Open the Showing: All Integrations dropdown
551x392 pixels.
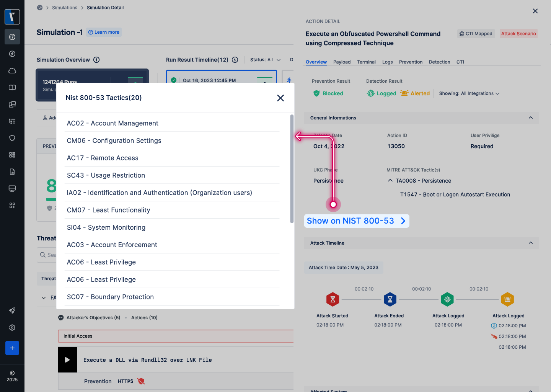(x=469, y=93)
